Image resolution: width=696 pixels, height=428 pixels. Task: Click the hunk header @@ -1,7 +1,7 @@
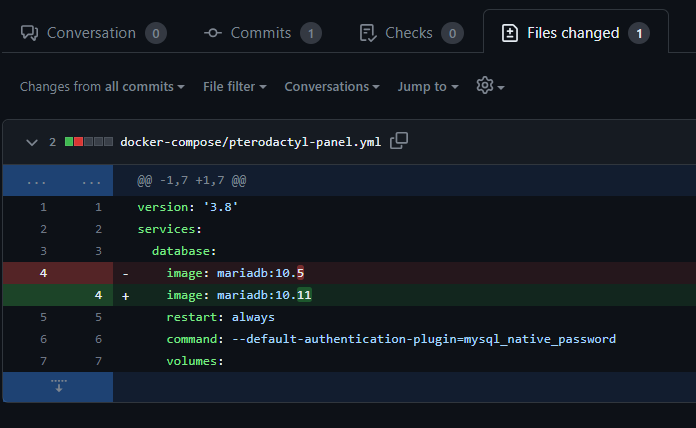192,181
